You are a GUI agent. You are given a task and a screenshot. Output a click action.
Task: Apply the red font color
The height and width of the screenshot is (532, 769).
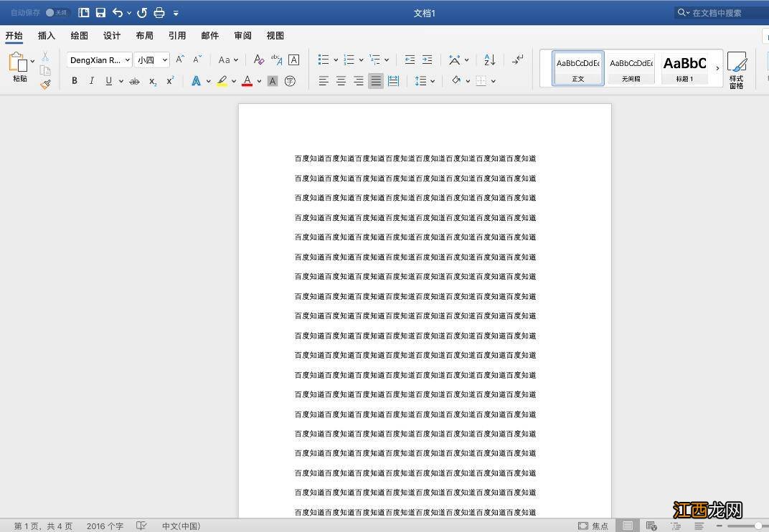tap(247, 81)
